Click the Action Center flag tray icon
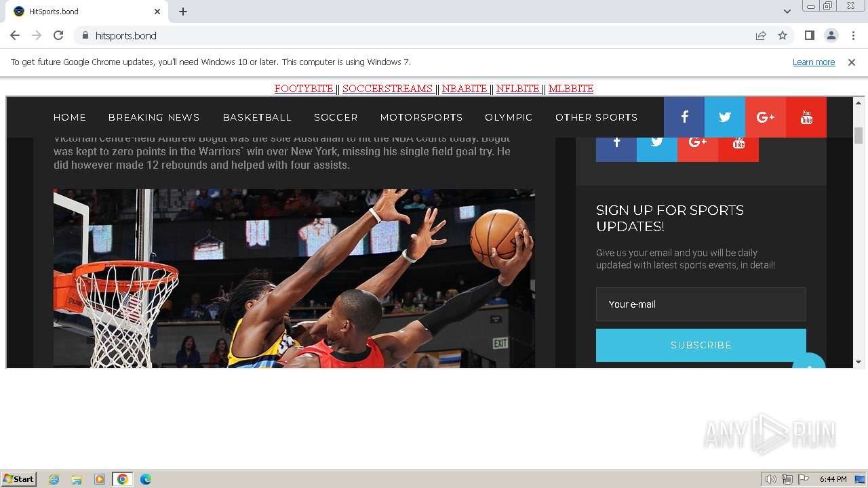The height and width of the screenshot is (488, 868). (804, 479)
